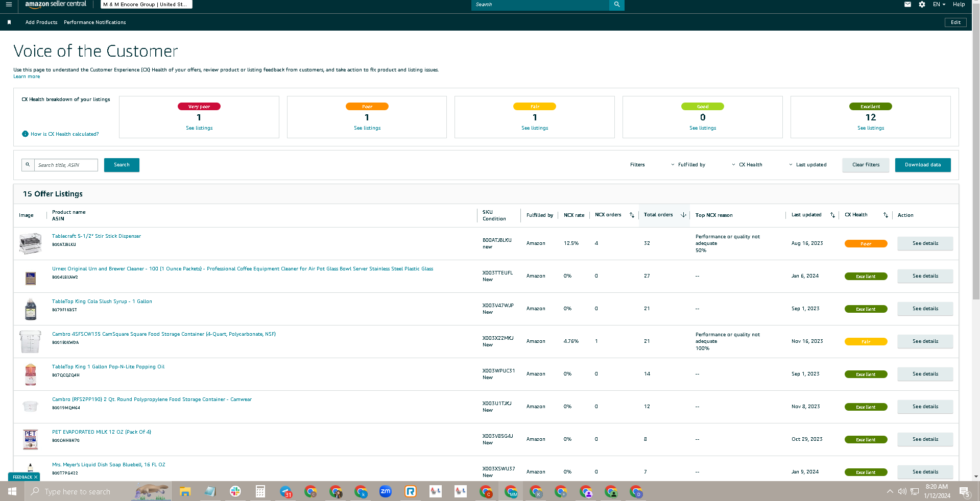Expand the Last updated filter dropdown

point(807,165)
